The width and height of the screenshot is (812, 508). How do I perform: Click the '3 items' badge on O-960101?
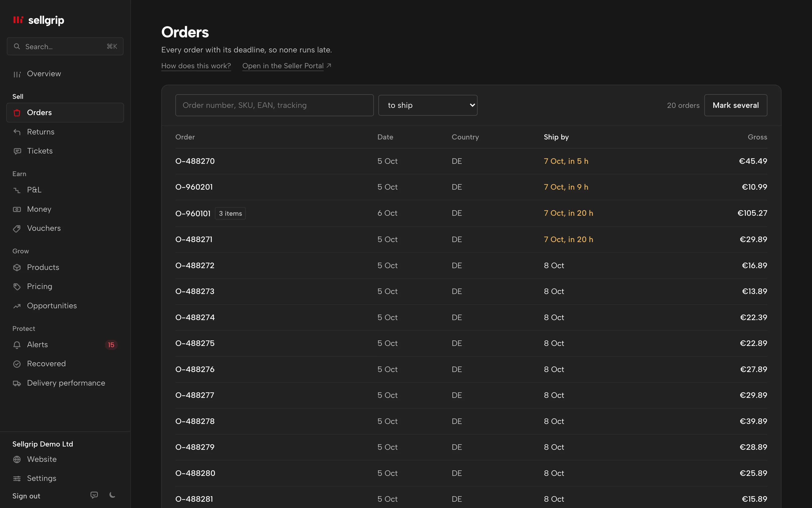click(230, 213)
